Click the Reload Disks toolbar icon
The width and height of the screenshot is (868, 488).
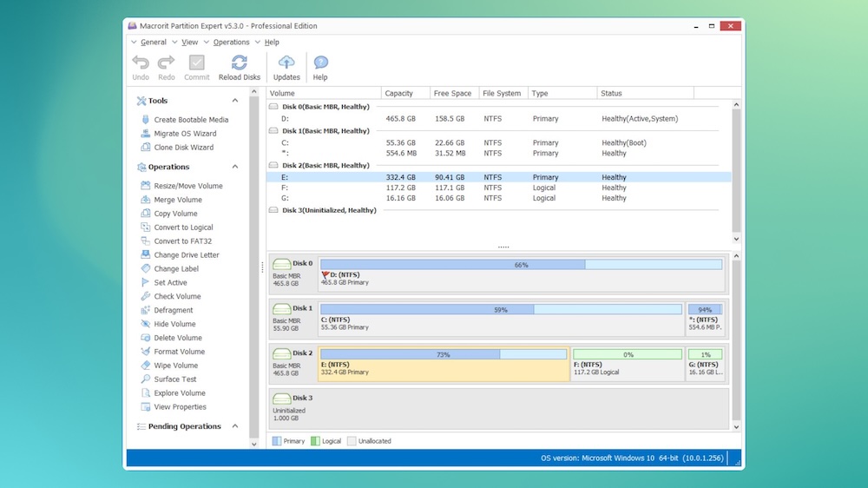240,63
